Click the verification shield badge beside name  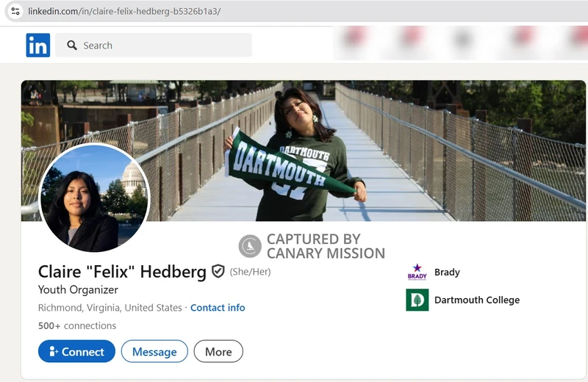(218, 272)
